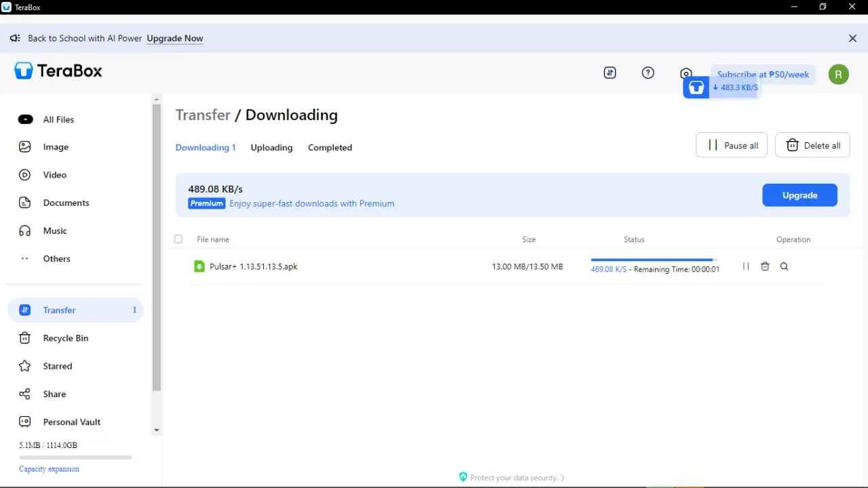Screen dimensions: 868x488
Task: Open the transfer list icon in header
Action: [x=610, y=73]
